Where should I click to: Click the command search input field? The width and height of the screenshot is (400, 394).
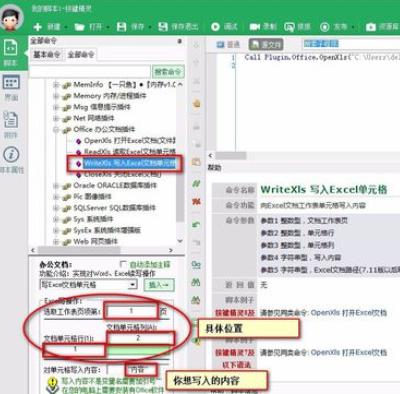[x=90, y=72]
